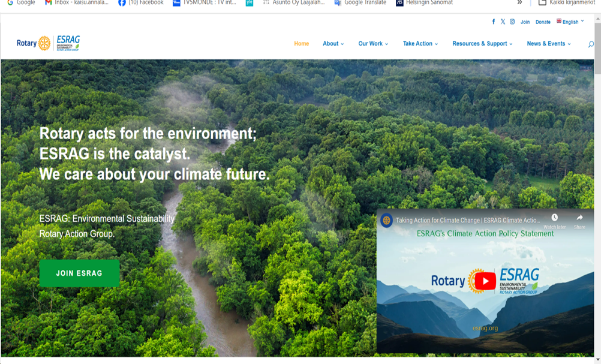Click the Watch later clock icon

click(x=554, y=218)
